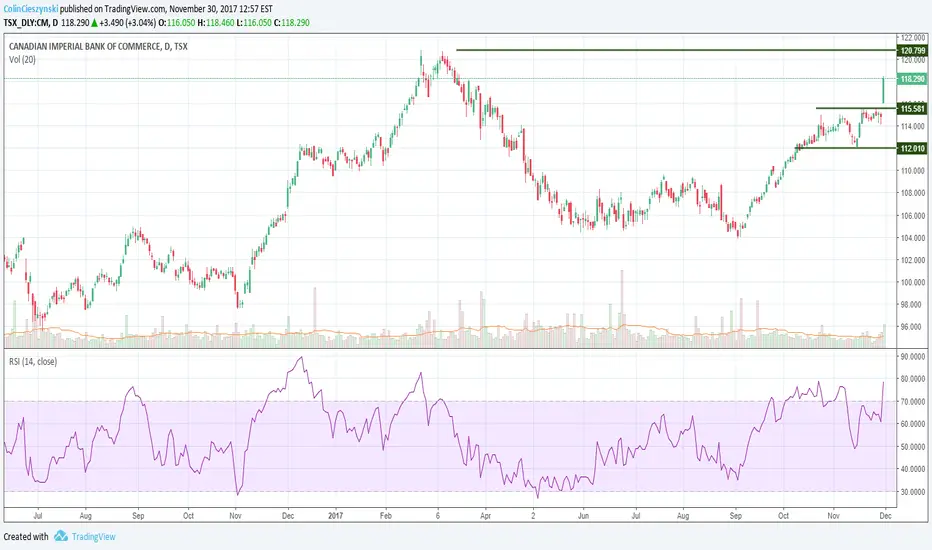Open the ColinCieszynski author profile link
The width and height of the screenshot is (932, 550).
click(31, 9)
